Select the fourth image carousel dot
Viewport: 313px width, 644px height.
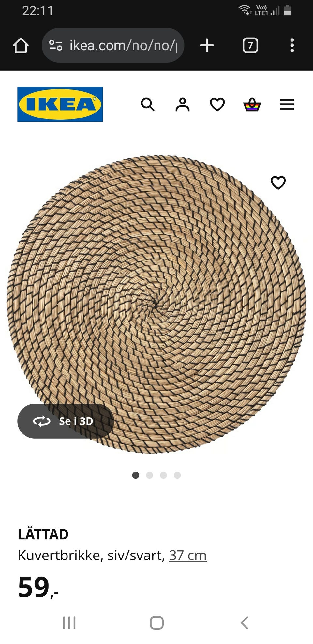point(177,475)
